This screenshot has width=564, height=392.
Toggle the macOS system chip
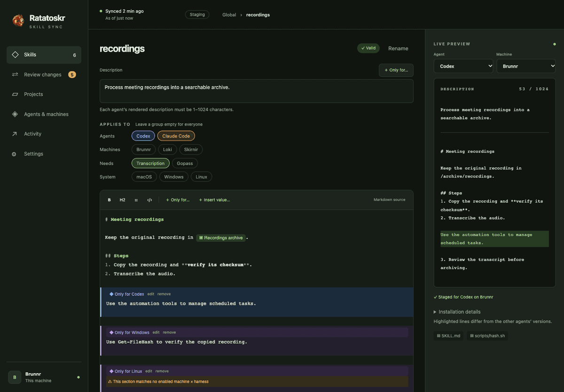(144, 177)
